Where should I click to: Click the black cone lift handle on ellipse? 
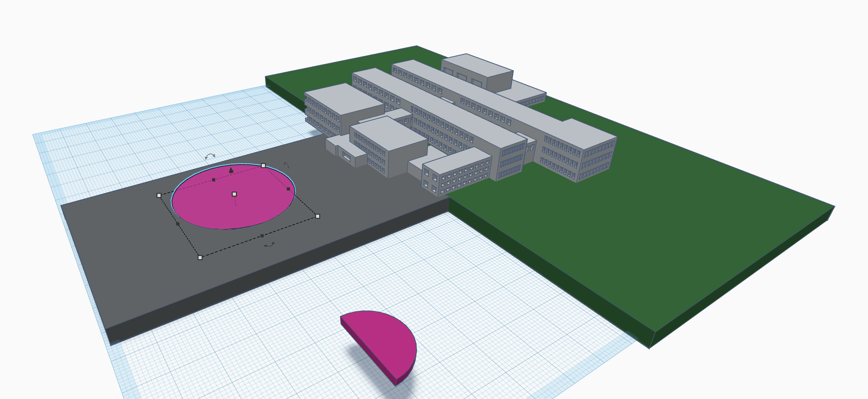231,170
